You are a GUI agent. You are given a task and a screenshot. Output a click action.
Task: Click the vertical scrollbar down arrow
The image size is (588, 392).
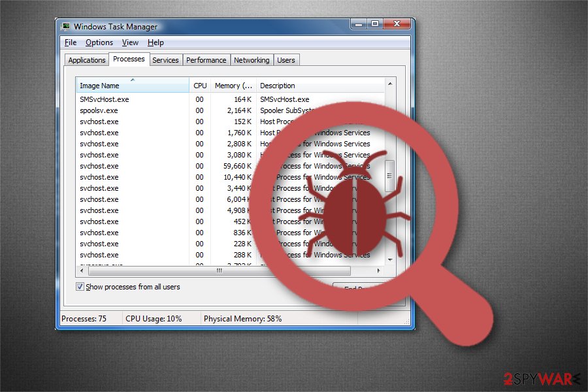(x=390, y=259)
